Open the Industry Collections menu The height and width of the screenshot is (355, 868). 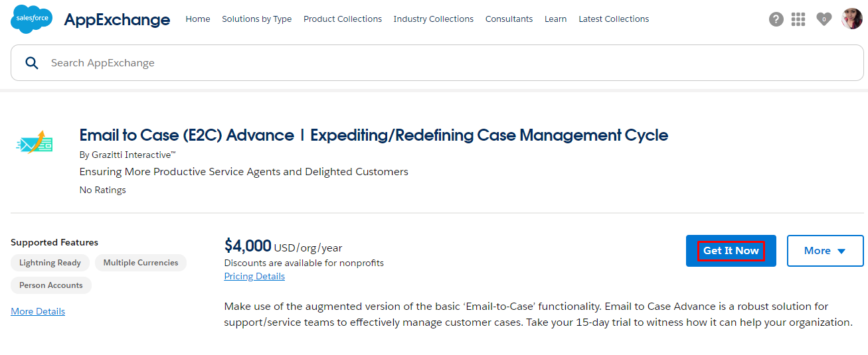(x=434, y=19)
